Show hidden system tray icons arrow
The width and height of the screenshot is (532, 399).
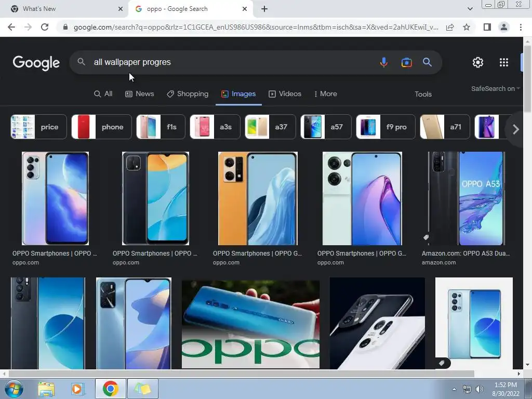click(x=454, y=389)
